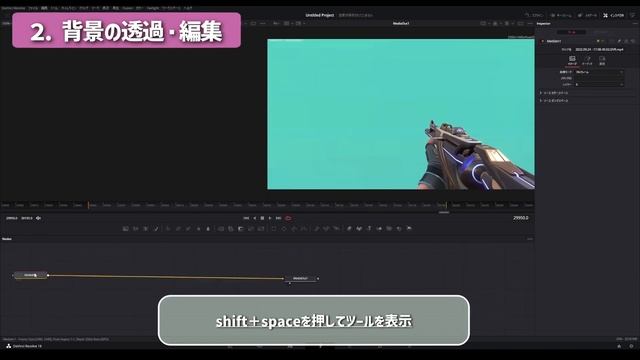This screenshot has width=640, height=360.
Task: Toggle audio mute speaker icon
Action: [x=38, y=218]
